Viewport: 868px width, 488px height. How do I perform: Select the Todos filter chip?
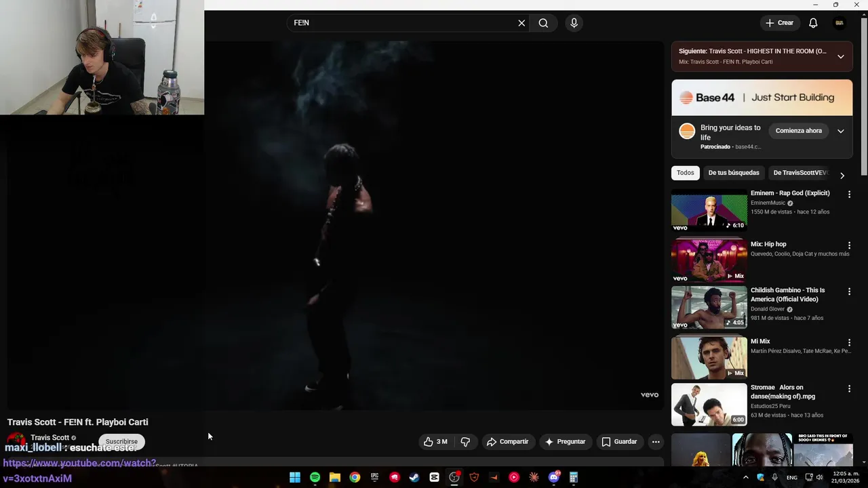[x=686, y=173]
